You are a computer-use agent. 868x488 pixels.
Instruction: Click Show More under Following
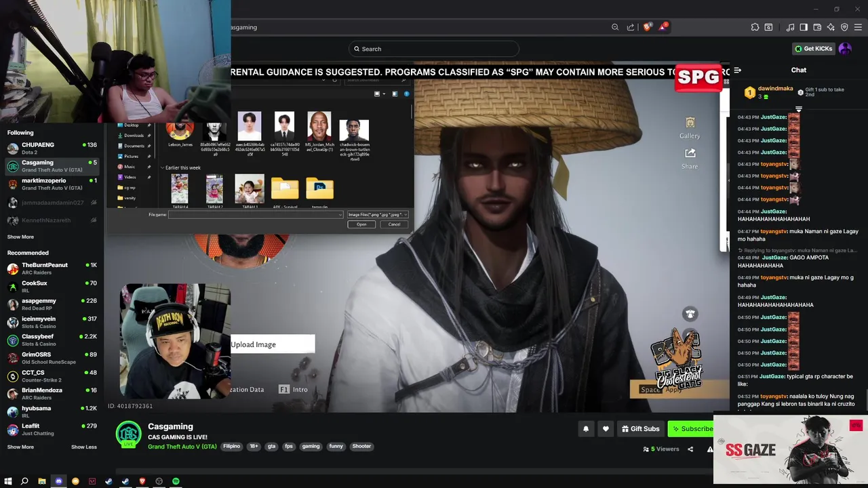20,237
